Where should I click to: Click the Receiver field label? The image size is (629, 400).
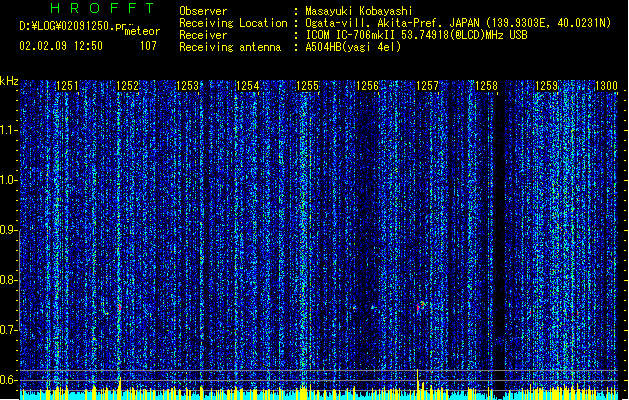pos(203,35)
